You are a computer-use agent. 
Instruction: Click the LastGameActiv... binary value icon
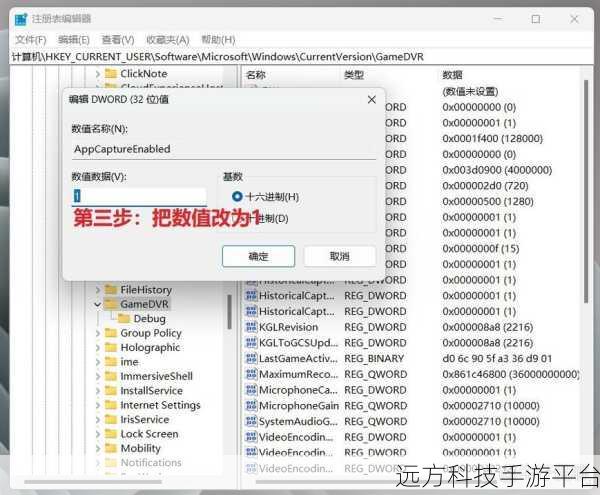(x=251, y=358)
